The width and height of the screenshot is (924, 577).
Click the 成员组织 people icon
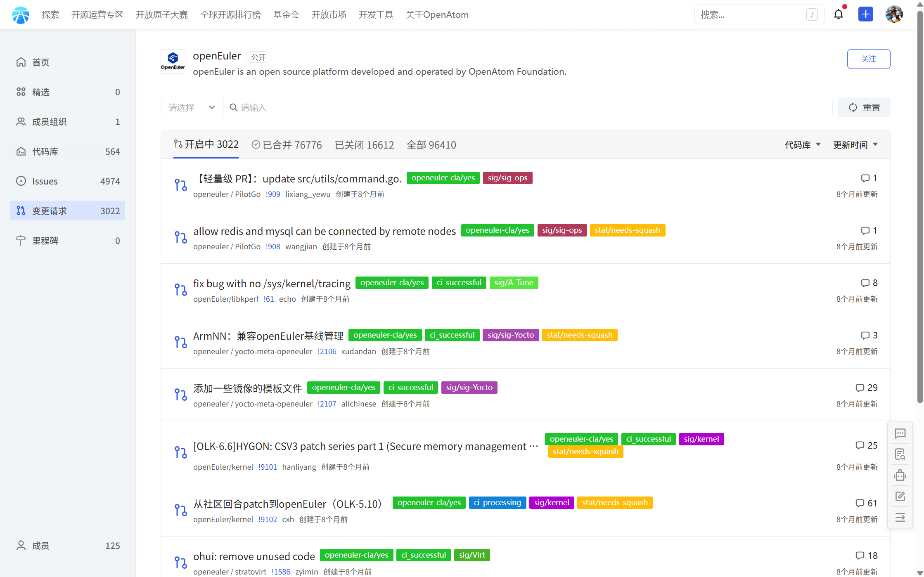tap(21, 121)
